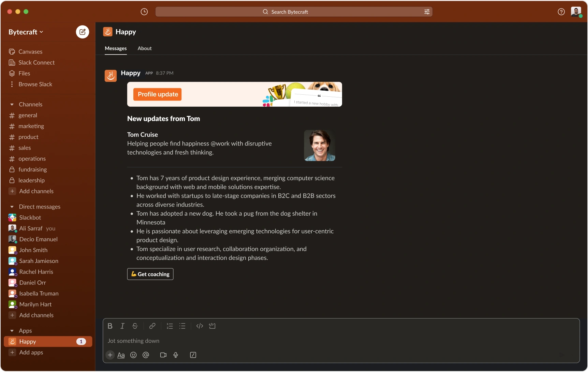Record an audio clip with microphone icon
Image resolution: width=588 pixels, height=372 pixels.
(176, 355)
